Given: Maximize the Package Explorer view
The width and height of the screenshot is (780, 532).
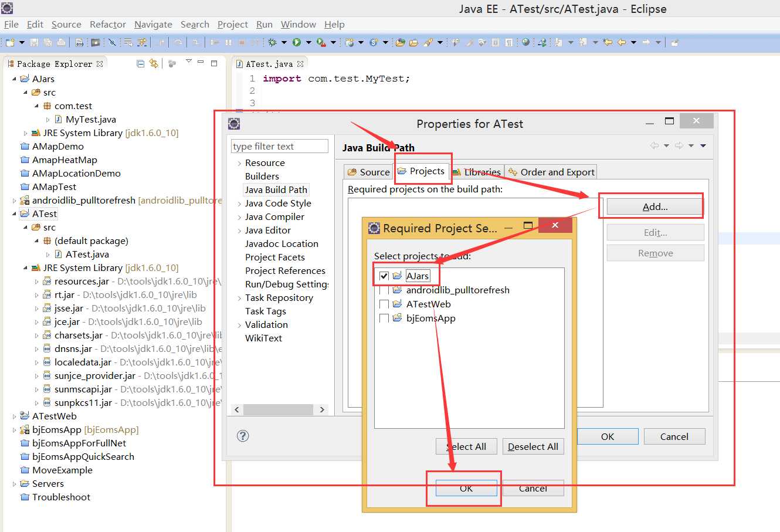Looking at the screenshot, I should click(x=214, y=63).
